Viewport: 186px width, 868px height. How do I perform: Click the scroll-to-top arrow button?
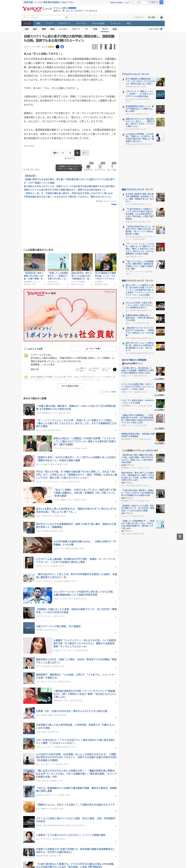[x=180, y=537]
